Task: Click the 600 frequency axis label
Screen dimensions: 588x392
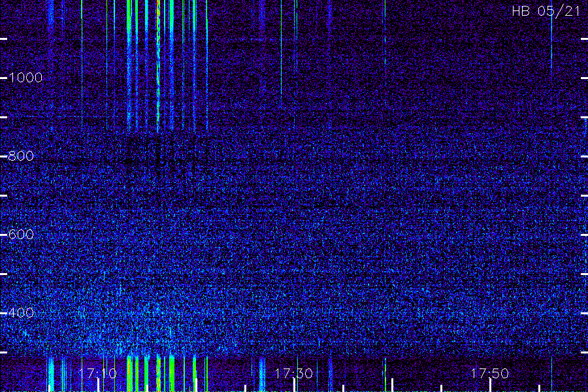Action: tap(21, 235)
